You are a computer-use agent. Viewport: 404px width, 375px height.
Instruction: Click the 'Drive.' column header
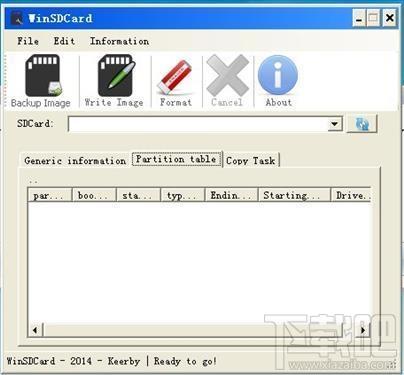pyautogui.click(x=351, y=195)
